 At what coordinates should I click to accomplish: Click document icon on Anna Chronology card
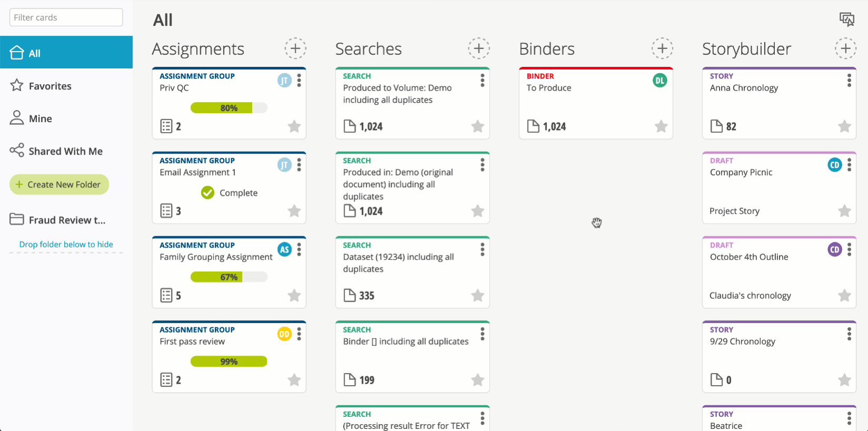(716, 126)
